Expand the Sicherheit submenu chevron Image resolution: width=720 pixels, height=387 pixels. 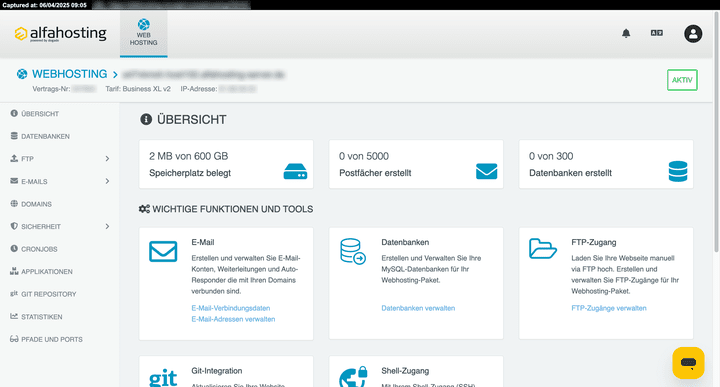[107, 226]
